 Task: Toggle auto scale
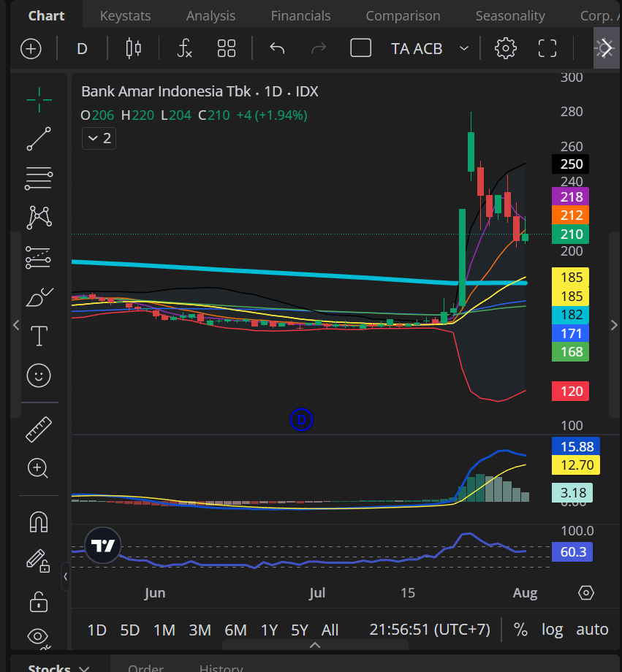click(x=592, y=630)
